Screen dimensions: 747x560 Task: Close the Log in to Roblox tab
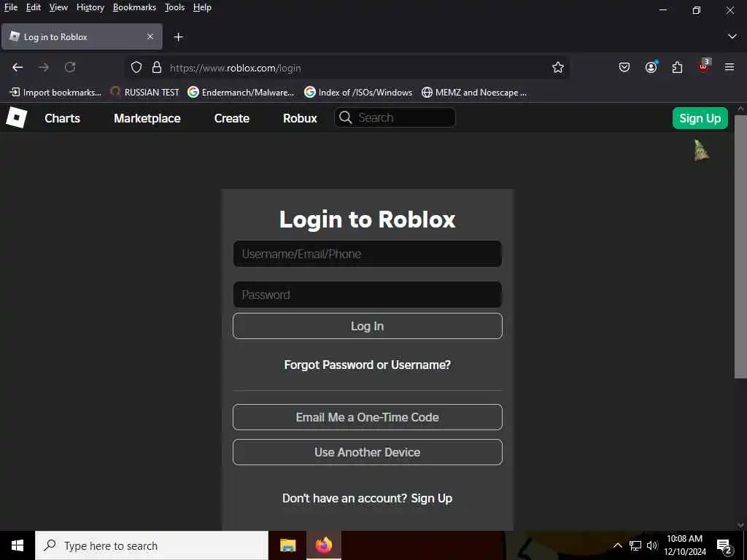point(150,36)
